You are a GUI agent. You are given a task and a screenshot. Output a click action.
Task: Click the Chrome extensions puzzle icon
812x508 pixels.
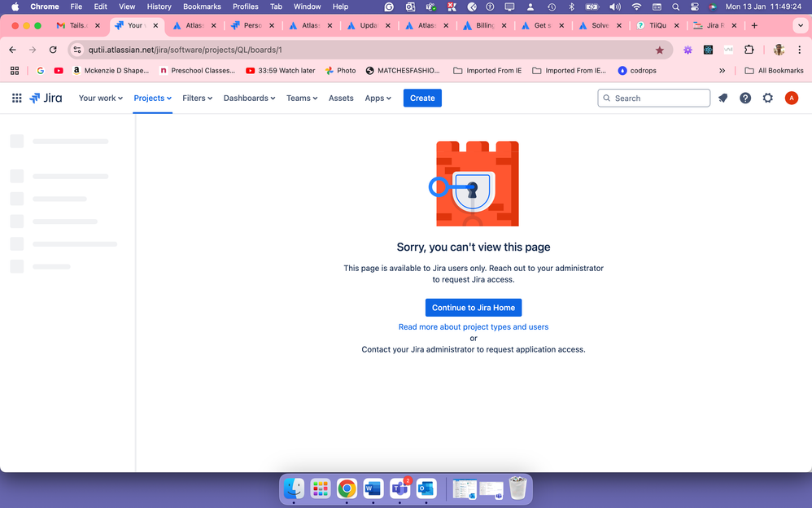click(750, 50)
